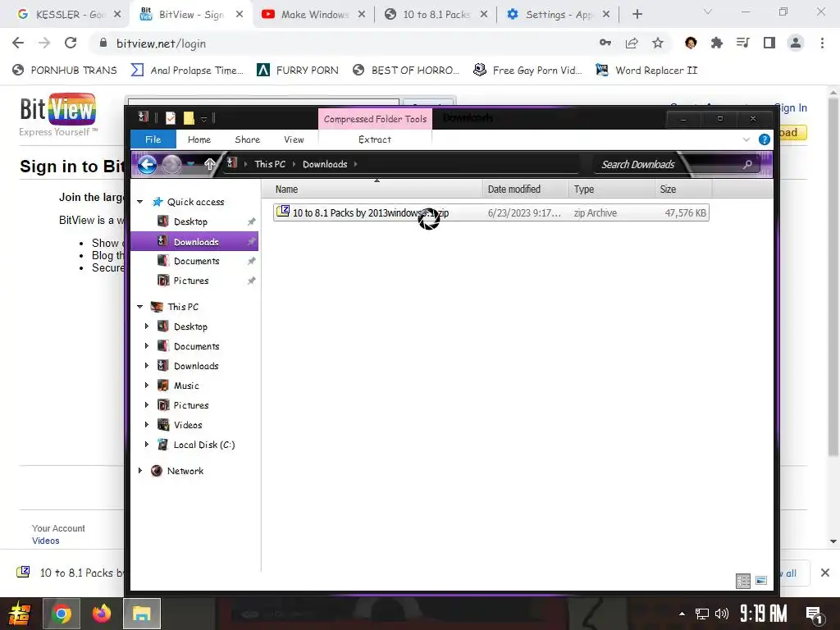Open Chrome three-dot menu
The width and height of the screenshot is (840, 630).
click(x=822, y=43)
